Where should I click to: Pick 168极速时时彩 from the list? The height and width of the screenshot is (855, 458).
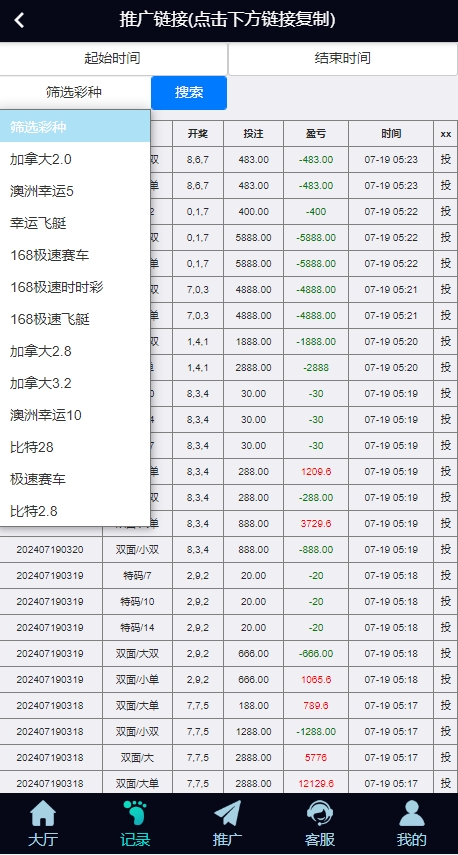[x=75, y=287]
